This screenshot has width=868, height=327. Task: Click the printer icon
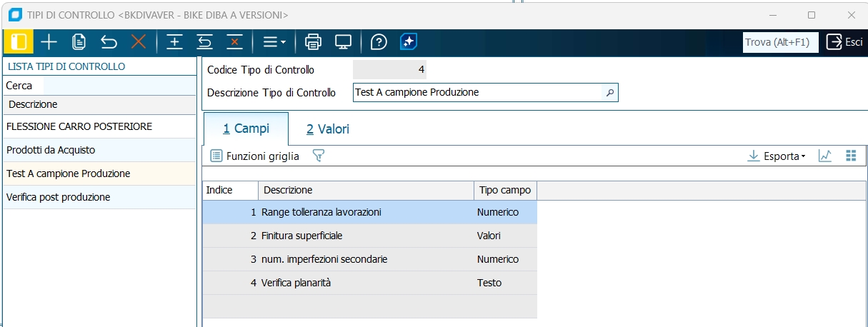coord(313,42)
